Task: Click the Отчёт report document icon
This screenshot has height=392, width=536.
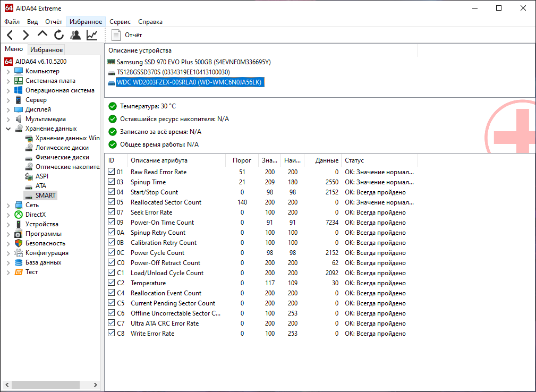Action: [x=116, y=35]
